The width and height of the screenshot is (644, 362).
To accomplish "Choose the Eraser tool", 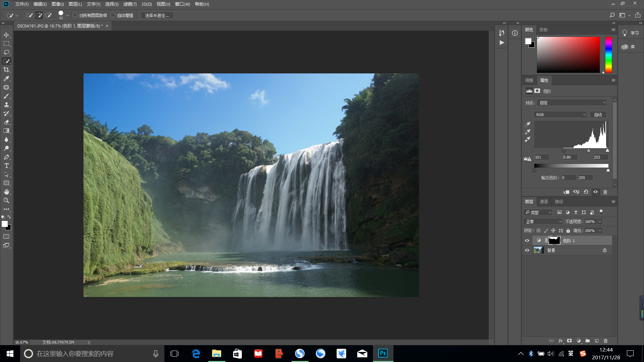I will point(6,122).
